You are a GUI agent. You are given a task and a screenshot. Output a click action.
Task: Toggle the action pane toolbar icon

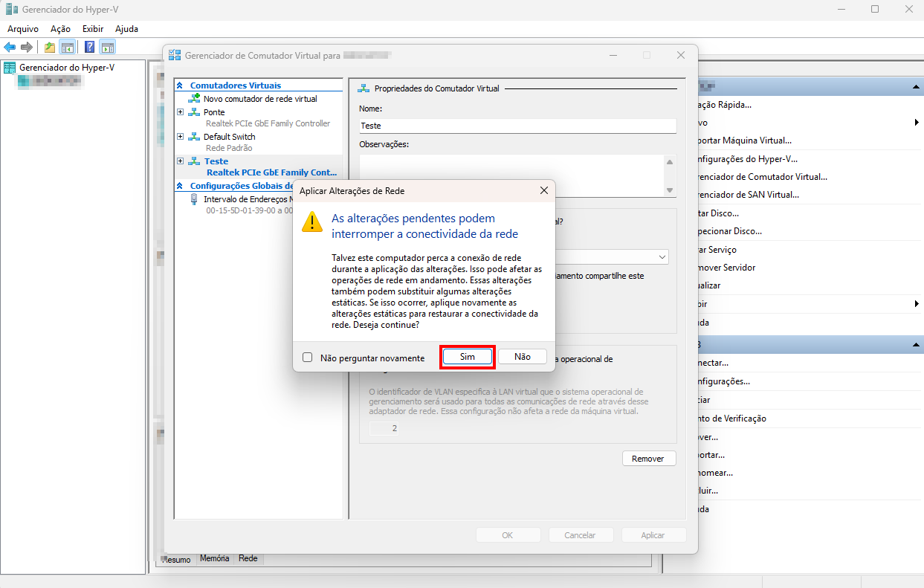(x=108, y=48)
